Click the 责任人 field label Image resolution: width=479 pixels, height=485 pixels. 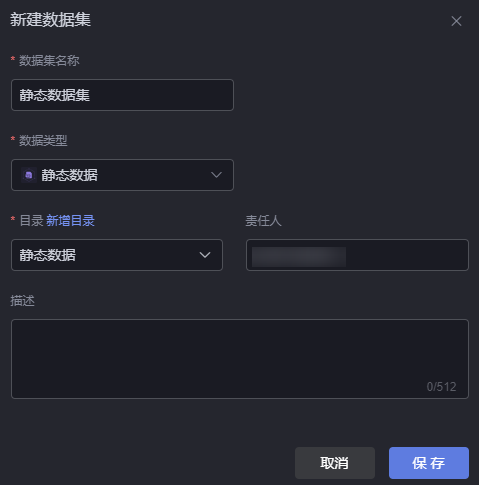(x=263, y=221)
